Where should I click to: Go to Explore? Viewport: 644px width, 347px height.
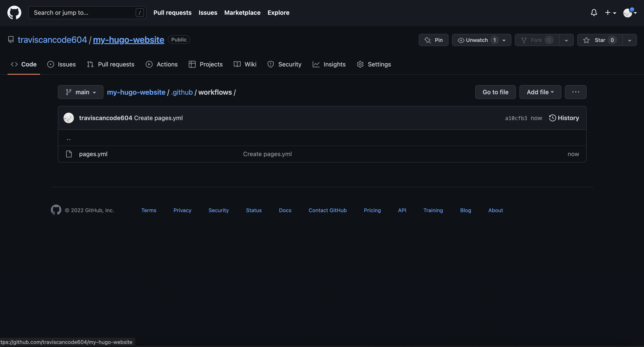[x=278, y=12]
